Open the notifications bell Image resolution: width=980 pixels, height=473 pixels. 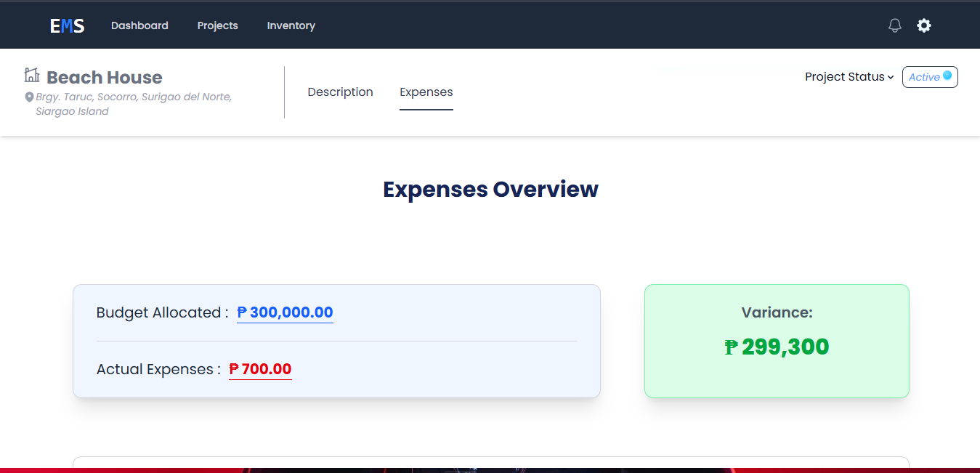(x=895, y=25)
